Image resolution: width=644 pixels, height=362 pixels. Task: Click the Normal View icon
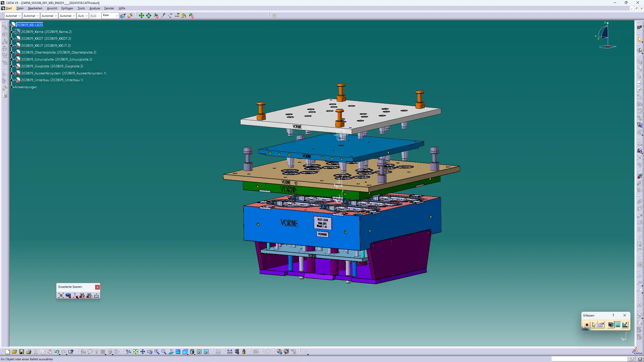pyautogui.click(x=171, y=352)
